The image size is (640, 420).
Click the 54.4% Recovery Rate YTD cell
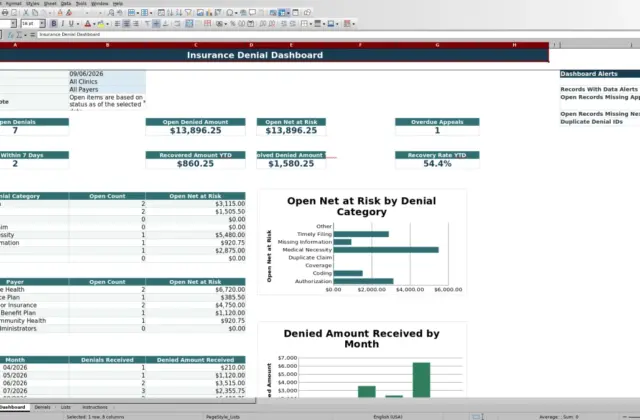click(437, 164)
